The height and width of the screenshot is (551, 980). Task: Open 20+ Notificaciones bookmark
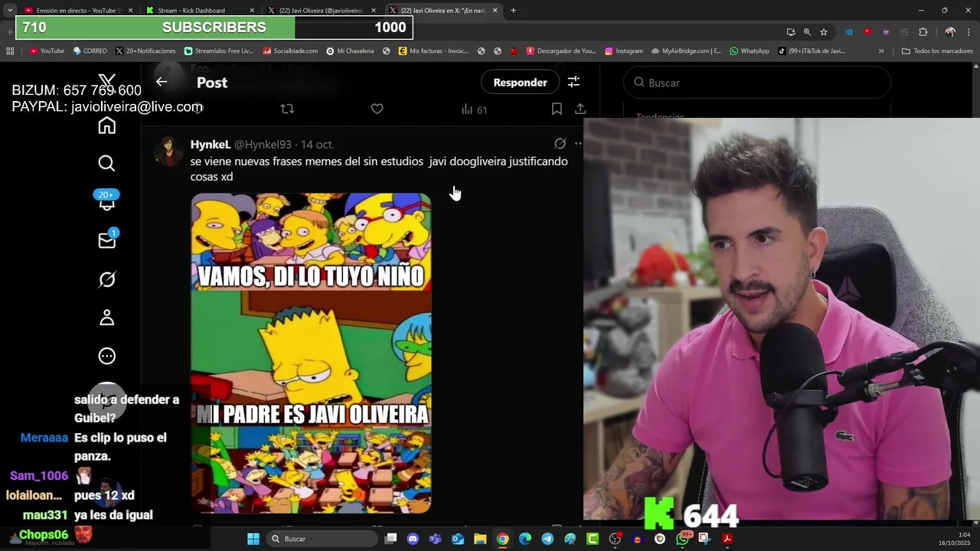coord(145,51)
